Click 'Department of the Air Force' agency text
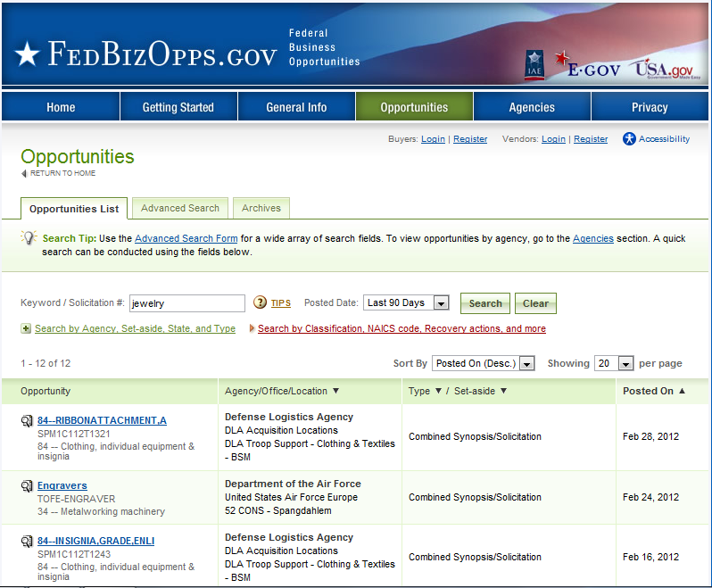 click(293, 484)
